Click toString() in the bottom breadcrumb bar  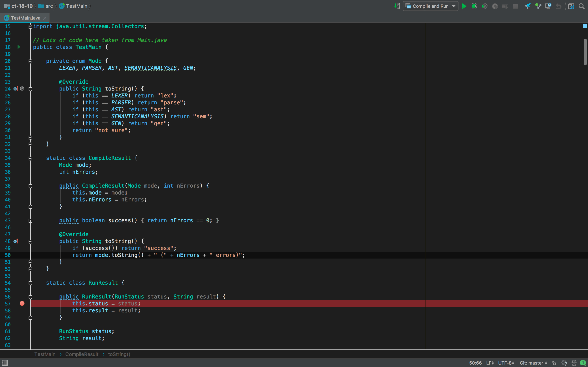pos(119,354)
